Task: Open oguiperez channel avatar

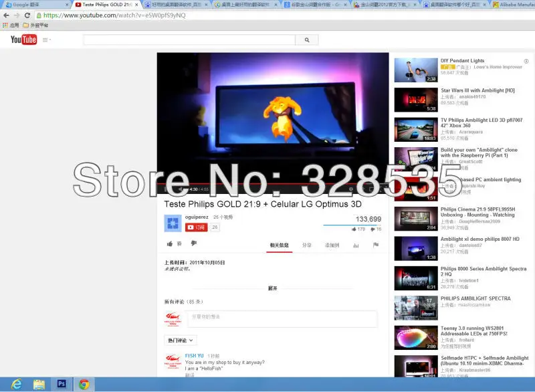Action: (173, 223)
